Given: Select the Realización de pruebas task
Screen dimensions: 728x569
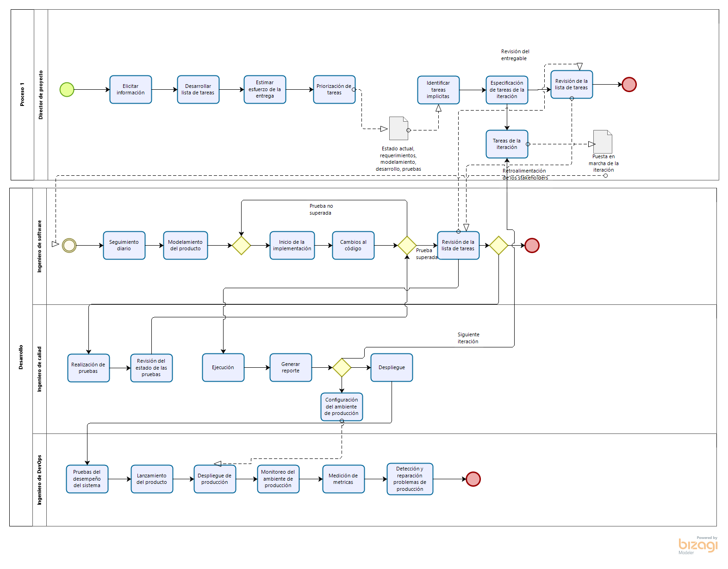Looking at the screenshot, I should 88,368.
